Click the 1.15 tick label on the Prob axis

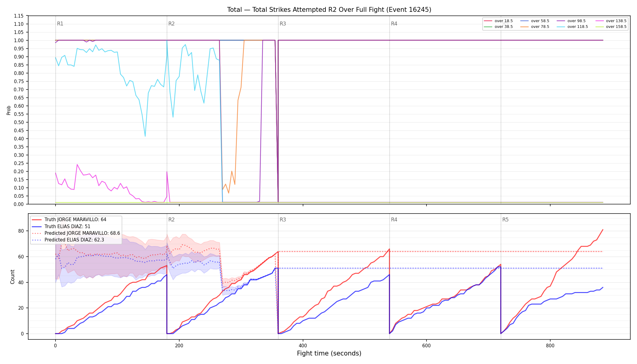[x=19, y=16]
